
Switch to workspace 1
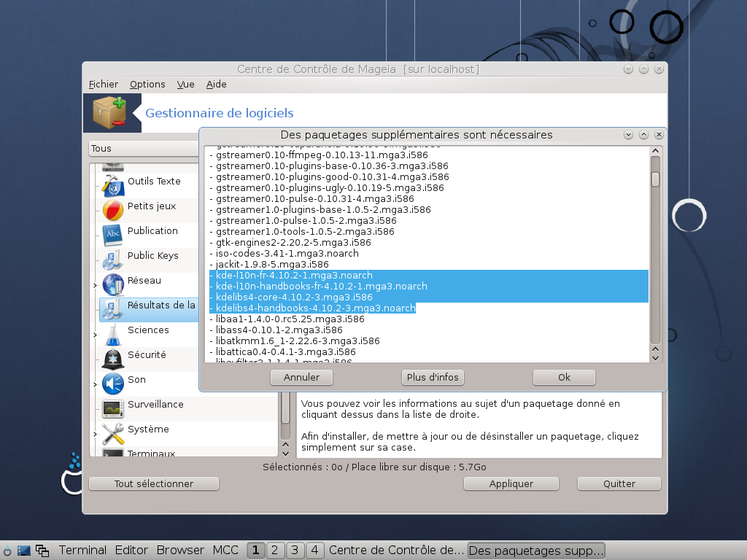(x=256, y=551)
